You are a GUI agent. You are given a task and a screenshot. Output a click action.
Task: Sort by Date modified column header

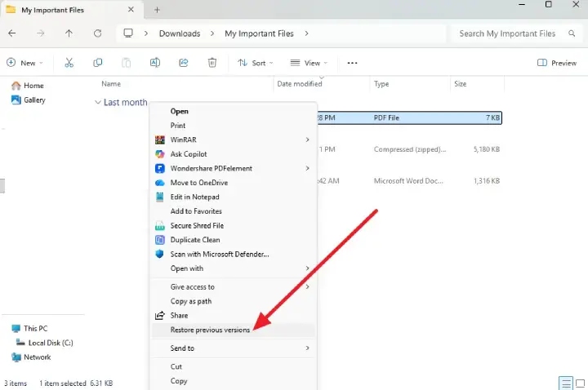[x=300, y=84]
